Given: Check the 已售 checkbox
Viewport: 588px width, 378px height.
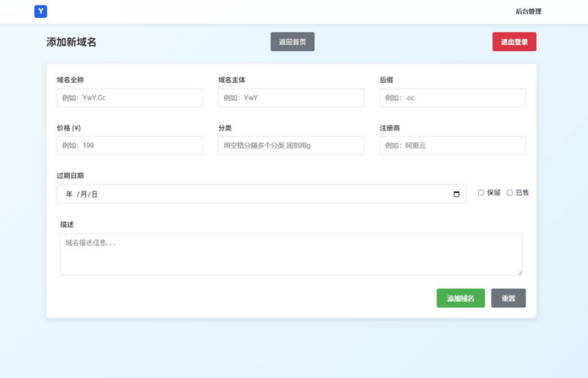Looking at the screenshot, I should [x=509, y=194].
